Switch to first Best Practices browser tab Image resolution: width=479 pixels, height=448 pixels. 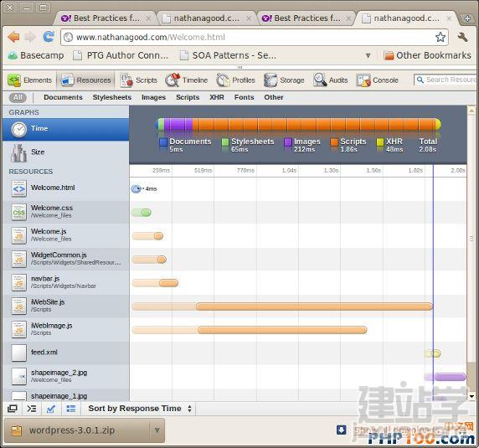[106, 18]
